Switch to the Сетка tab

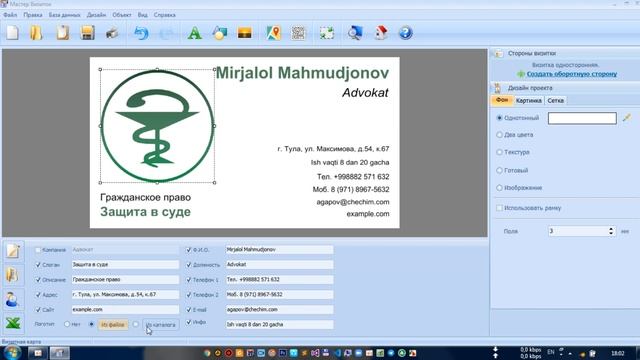point(556,100)
